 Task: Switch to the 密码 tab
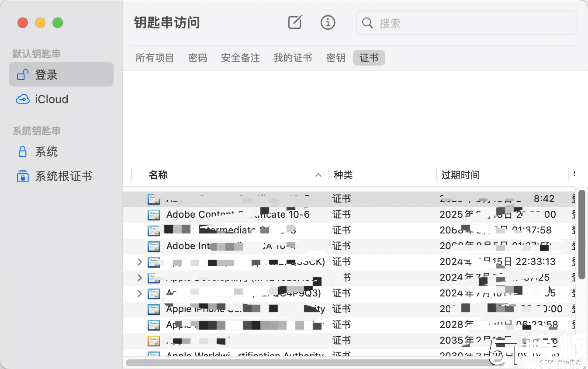click(198, 58)
